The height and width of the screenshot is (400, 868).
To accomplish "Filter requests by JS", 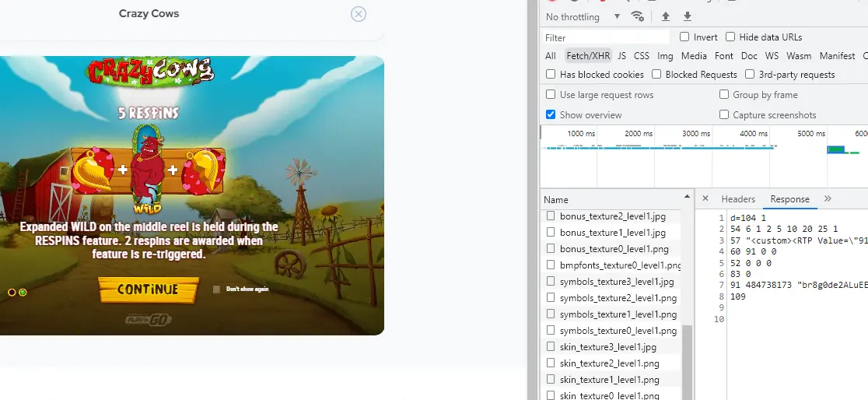I will pyautogui.click(x=621, y=56).
